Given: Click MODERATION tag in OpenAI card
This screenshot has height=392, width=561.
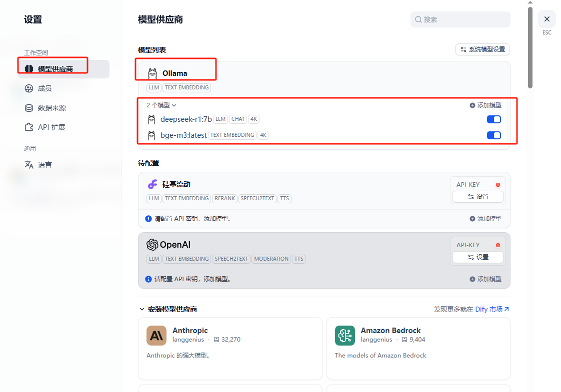Looking at the screenshot, I should point(271,259).
